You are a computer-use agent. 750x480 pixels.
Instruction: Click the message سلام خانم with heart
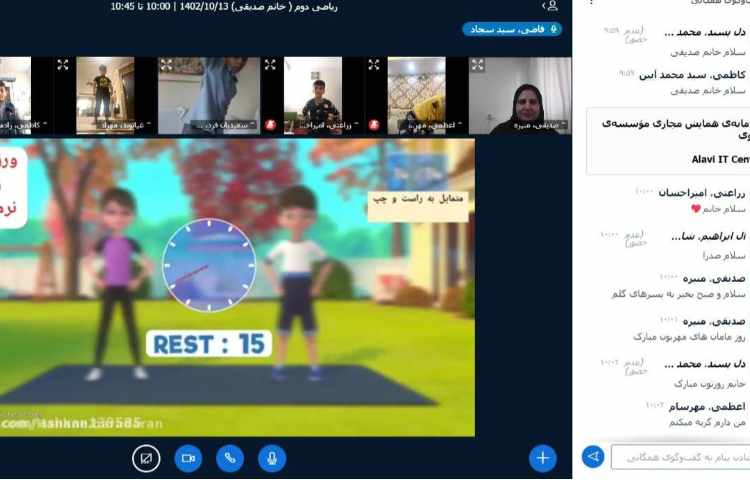coord(718,209)
